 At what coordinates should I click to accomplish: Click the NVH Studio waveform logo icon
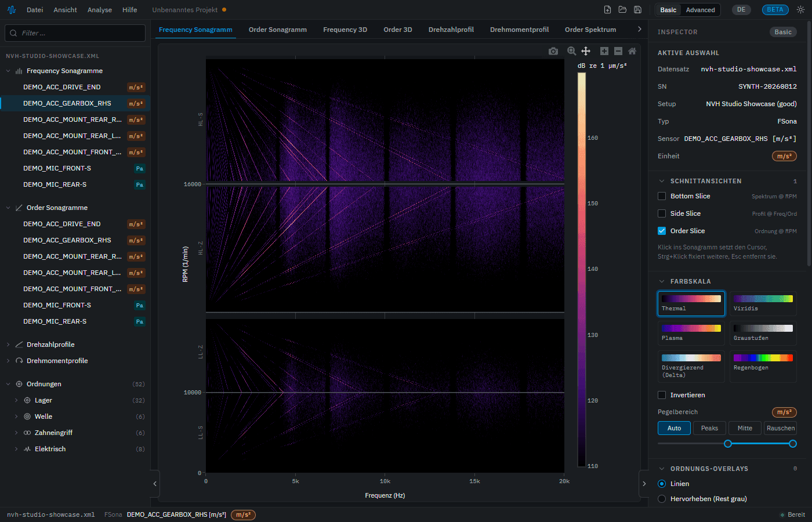tap(12, 10)
